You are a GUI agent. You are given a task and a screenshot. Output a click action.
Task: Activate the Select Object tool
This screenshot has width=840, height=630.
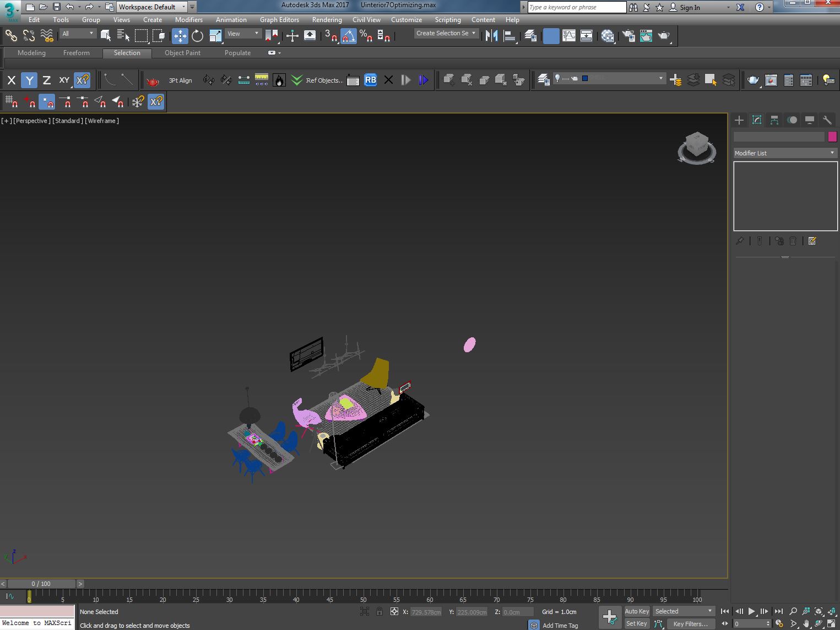point(106,36)
